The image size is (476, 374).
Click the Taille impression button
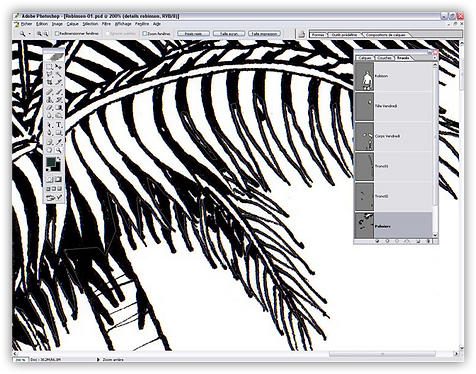264,34
